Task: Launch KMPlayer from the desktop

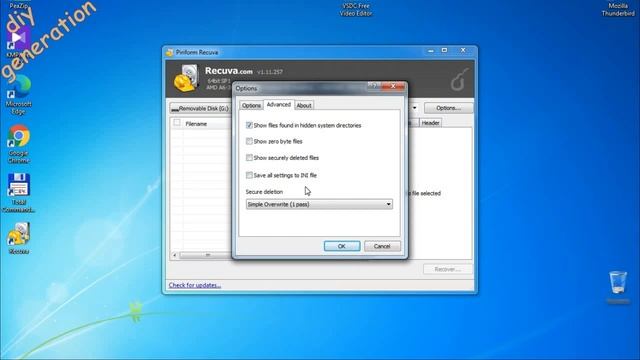Action: pyautogui.click(x=18, y=41)
